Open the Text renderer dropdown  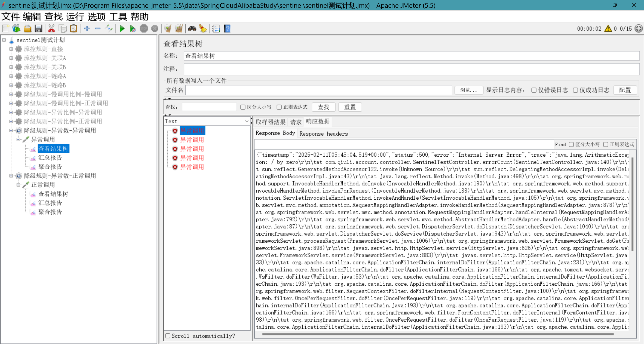click(x=207, y=121)
